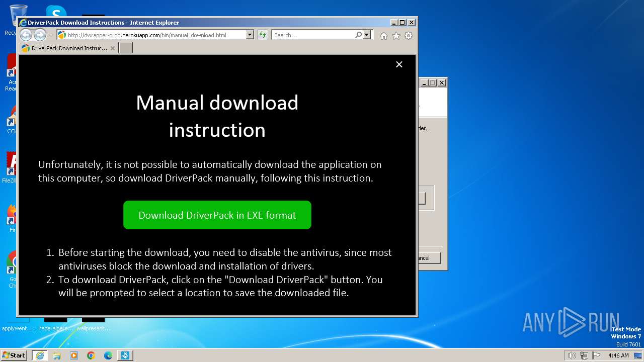Open the Home page icon
Image resolution: width=644 pixels, height=362 pixels.
click(384, 36)
